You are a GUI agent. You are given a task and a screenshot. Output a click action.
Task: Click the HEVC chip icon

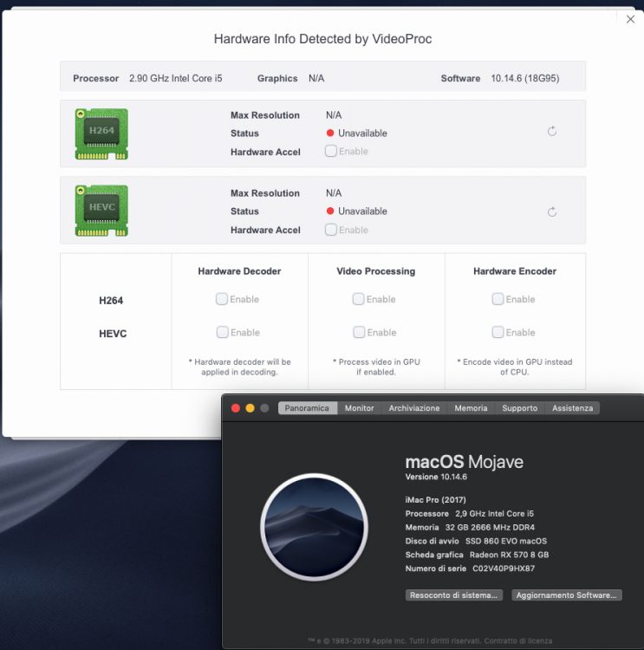[x=101, y=211]
